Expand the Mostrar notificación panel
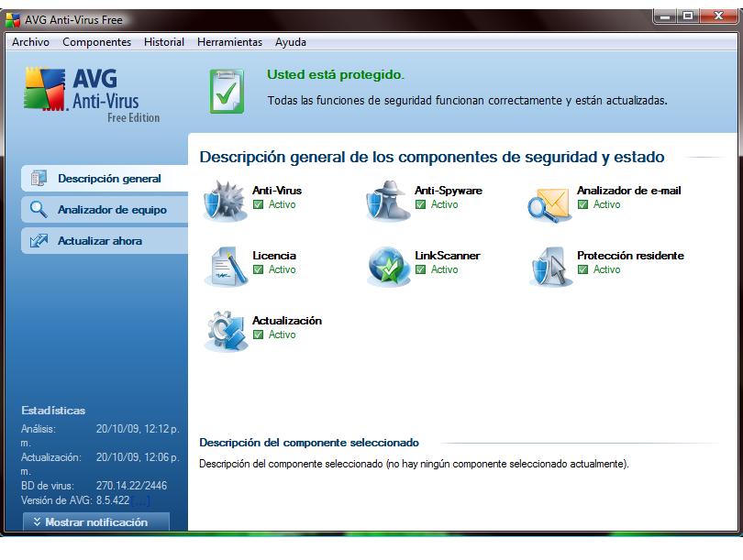Viewport: 743px width, 560px height. pos(96,522)
